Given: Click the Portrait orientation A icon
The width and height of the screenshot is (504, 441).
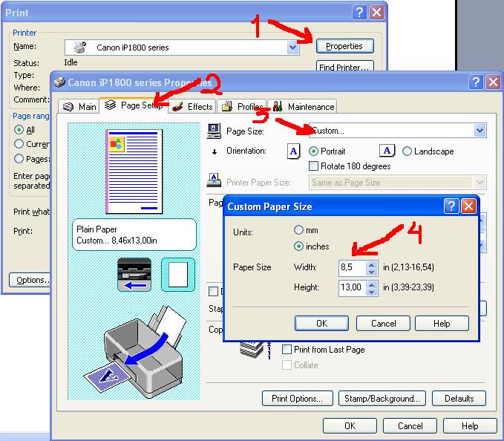Looking at the screenshot, I should pos(293,151).
